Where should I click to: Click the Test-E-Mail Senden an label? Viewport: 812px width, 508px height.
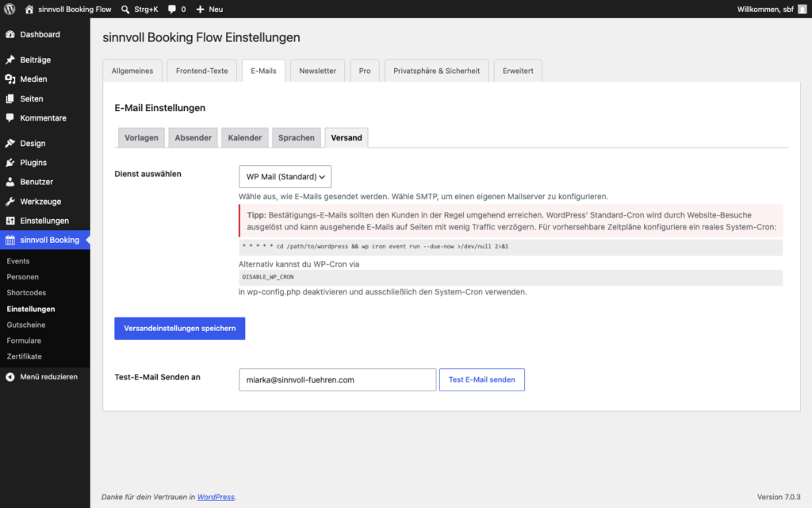pos(158,377)
